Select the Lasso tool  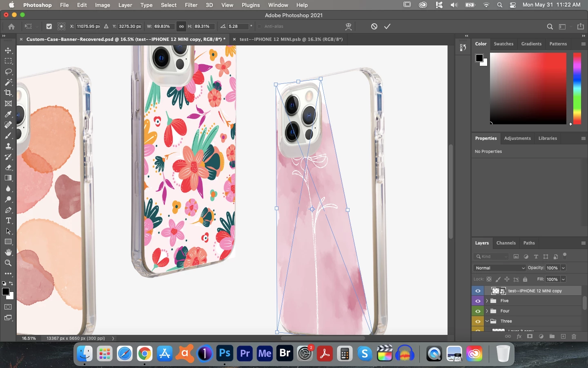(x=8, y=72)
